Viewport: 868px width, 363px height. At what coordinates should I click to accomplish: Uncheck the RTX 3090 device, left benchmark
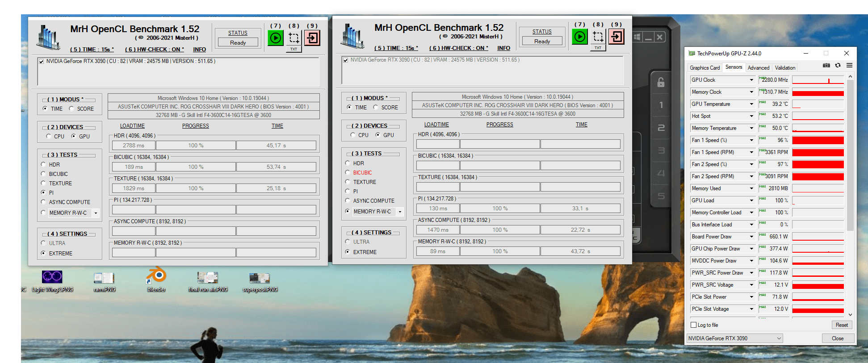click(42, 62)
